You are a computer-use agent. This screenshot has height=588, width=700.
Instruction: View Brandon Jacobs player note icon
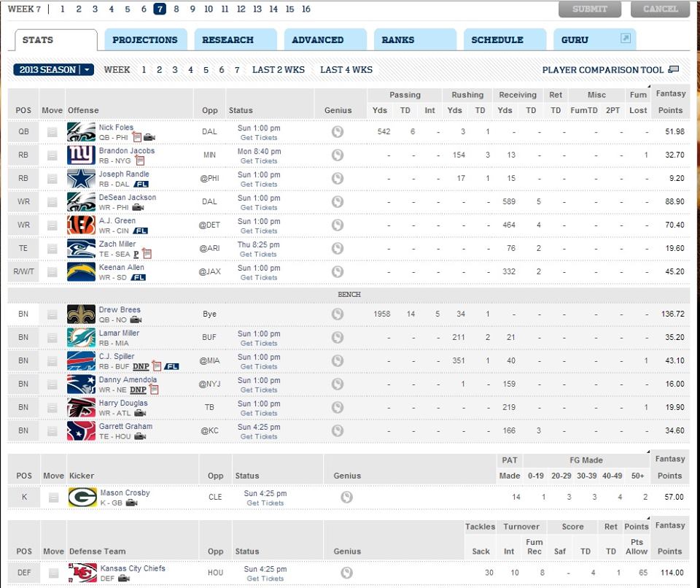coord(140,160)
